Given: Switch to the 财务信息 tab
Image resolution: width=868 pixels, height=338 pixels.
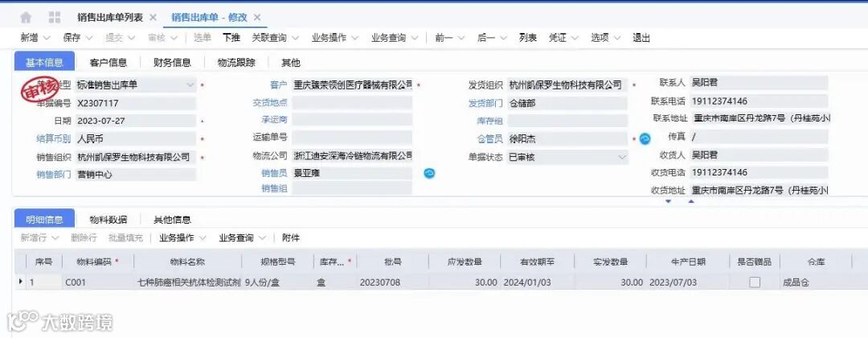Looking at the screenshot, I should pos(172,63).
